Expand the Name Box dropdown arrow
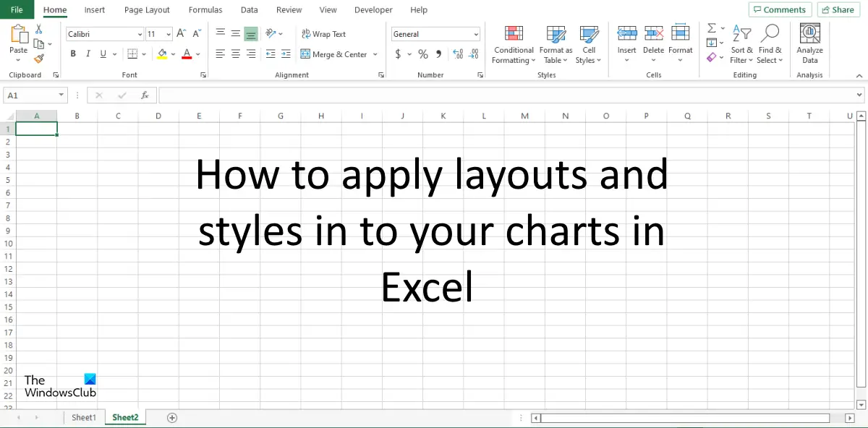The width and height of the screenshot is (868, 428). click(61, 95)
